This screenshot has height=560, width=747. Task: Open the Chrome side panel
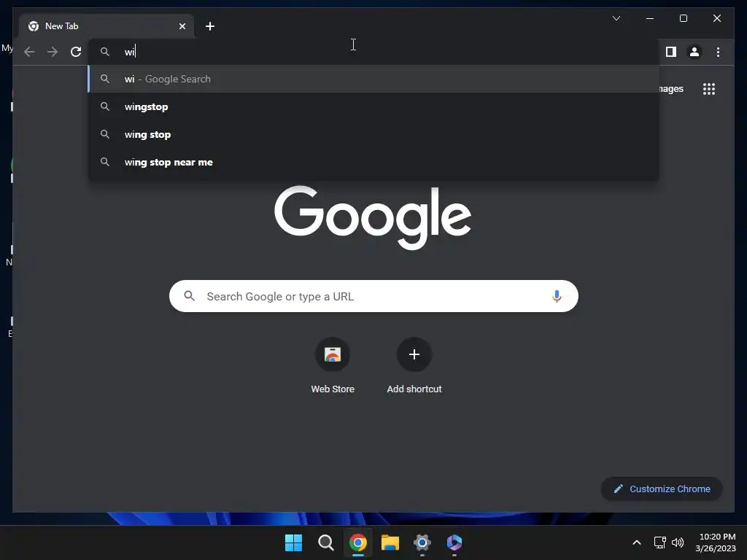(x=671, y=52)
